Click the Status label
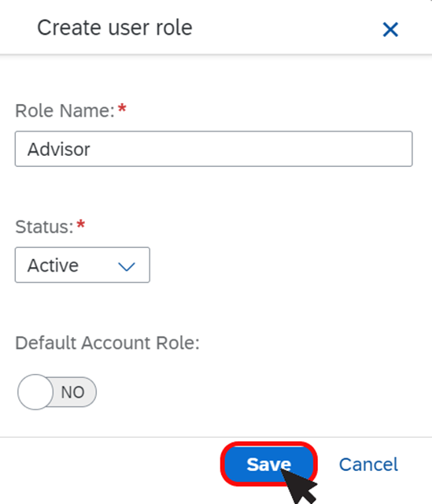432x504 pixels. tap(44, 227)
